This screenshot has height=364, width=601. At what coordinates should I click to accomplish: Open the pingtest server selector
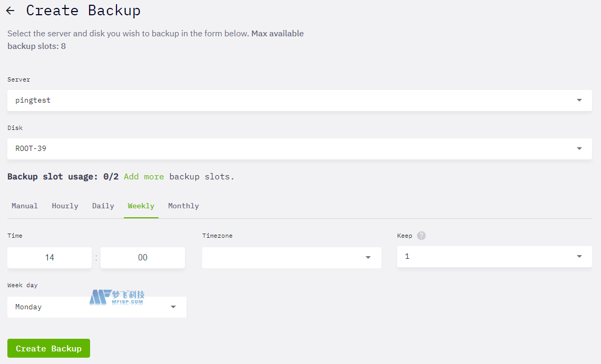(295, 100)
